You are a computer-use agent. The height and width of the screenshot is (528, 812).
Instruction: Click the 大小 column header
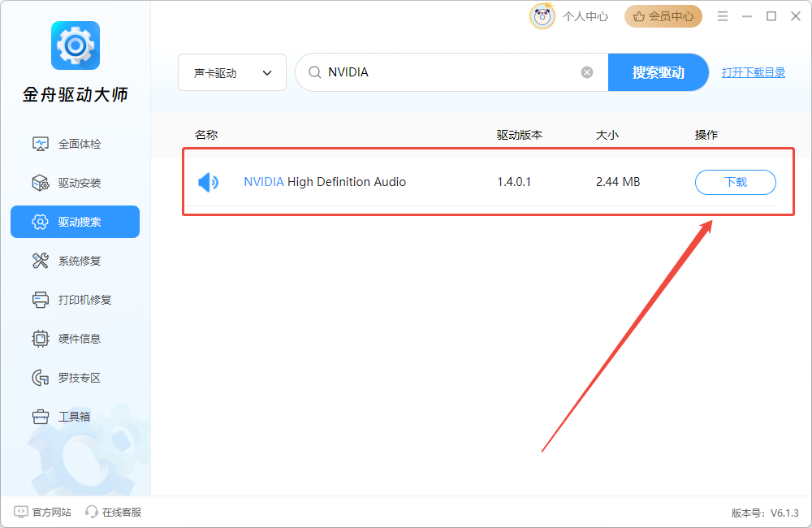coord(607,135)
